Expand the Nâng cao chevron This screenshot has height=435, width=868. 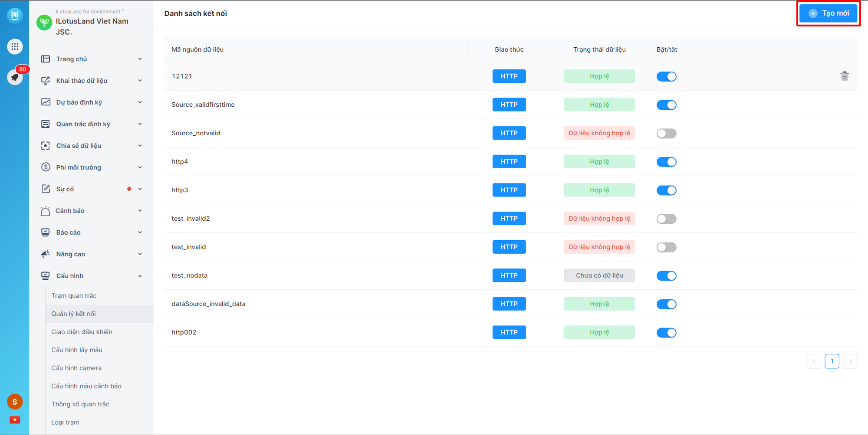pyautogui.click(x=140, y=254)
